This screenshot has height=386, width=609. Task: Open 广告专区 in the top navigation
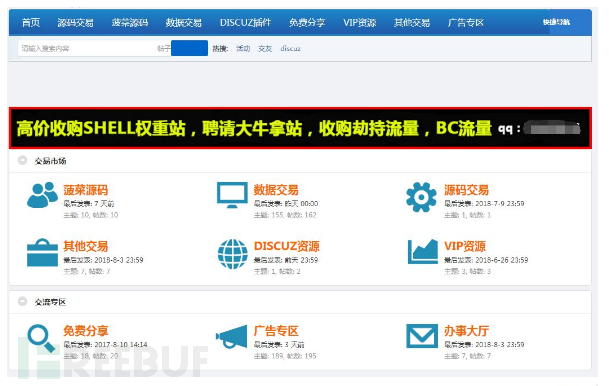point(466,23)
